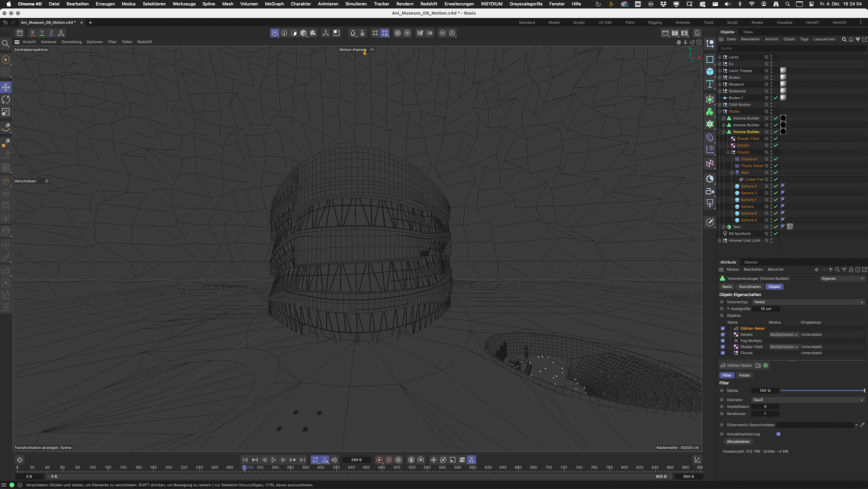Select the Rotate tool in left toolbar

click(6, 100)
